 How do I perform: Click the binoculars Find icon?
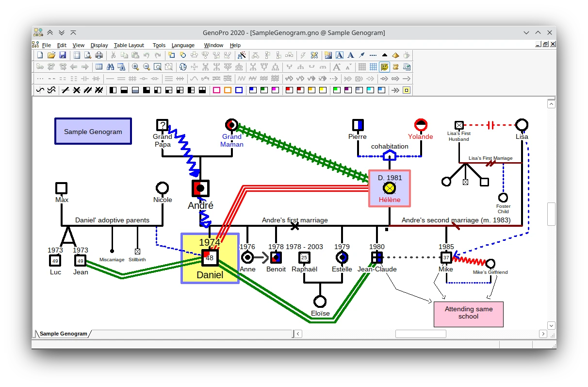111,67
